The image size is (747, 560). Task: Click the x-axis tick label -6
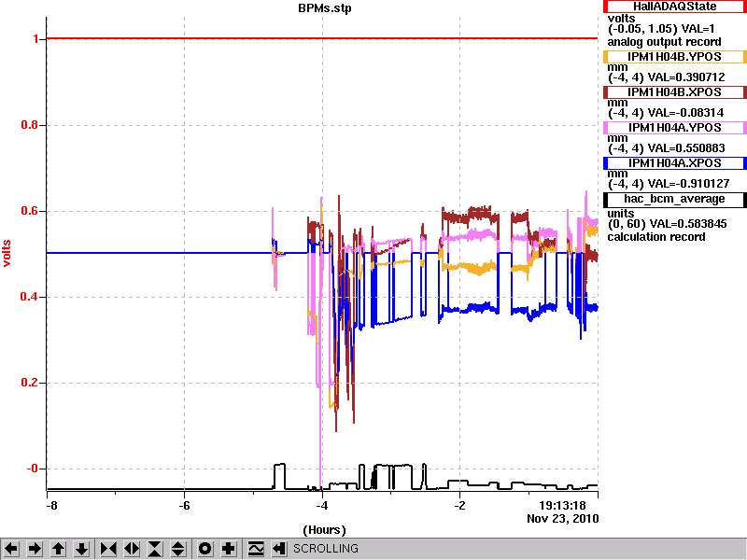click(x=184, y=505)
